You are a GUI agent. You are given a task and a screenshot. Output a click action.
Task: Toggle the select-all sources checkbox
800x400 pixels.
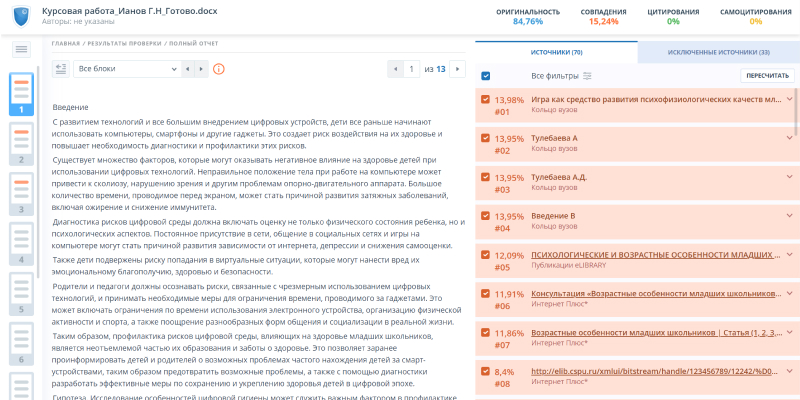[486, 76]
